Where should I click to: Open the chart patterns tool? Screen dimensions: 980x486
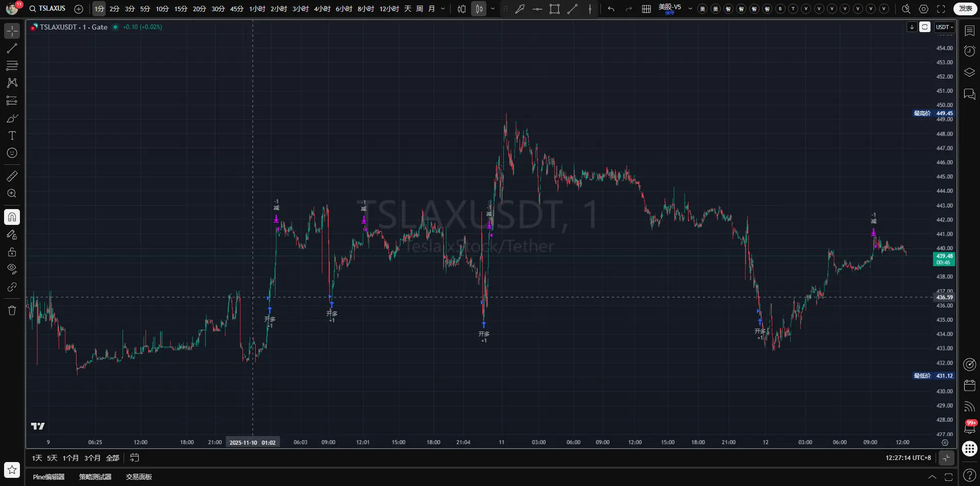tap(12, 83)
